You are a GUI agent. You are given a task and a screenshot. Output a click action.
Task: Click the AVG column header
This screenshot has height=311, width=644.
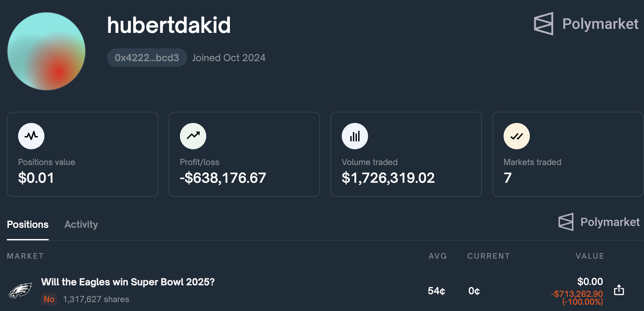click(437, 256)
